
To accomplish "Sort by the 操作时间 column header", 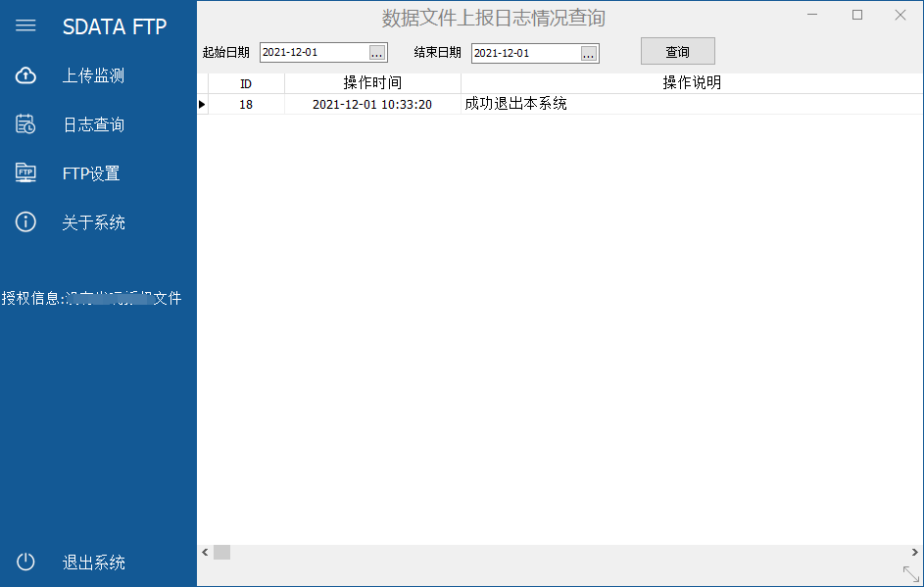I will tap(372, 83).
